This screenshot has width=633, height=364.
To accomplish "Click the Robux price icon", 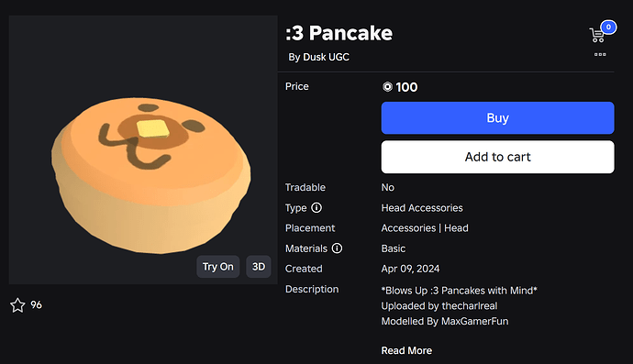I will [x=387, y=87].
